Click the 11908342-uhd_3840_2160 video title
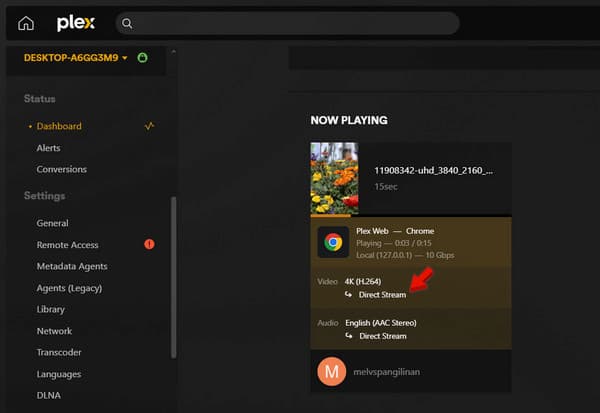The image size is (600, 413). pyautogui.click(x=434, y=170)
